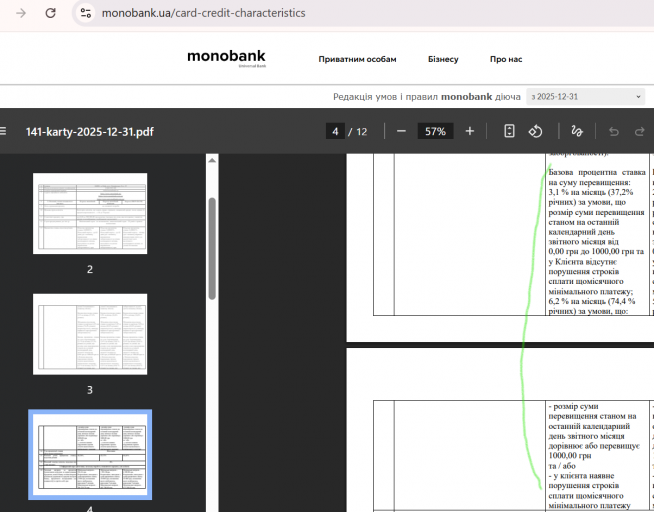Reload the monobank page
Screen dimensions: 654x512
click(x=50, y=13)
